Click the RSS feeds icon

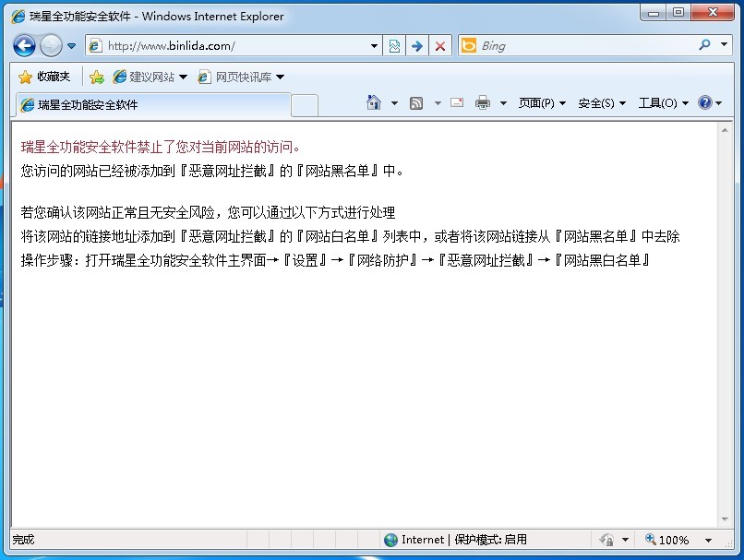point(416,103)
